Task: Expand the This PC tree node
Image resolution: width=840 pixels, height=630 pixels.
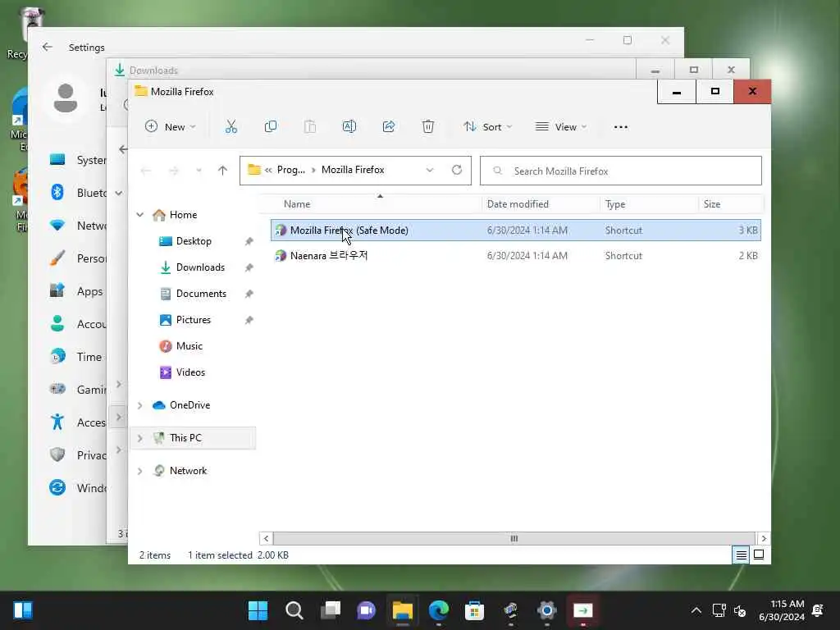Action: [x=139, y=438]
